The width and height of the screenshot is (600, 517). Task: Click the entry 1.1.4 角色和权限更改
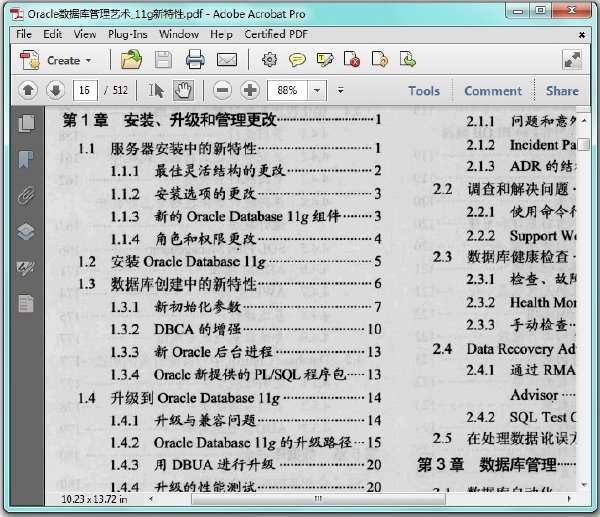[x=246, y=239]
